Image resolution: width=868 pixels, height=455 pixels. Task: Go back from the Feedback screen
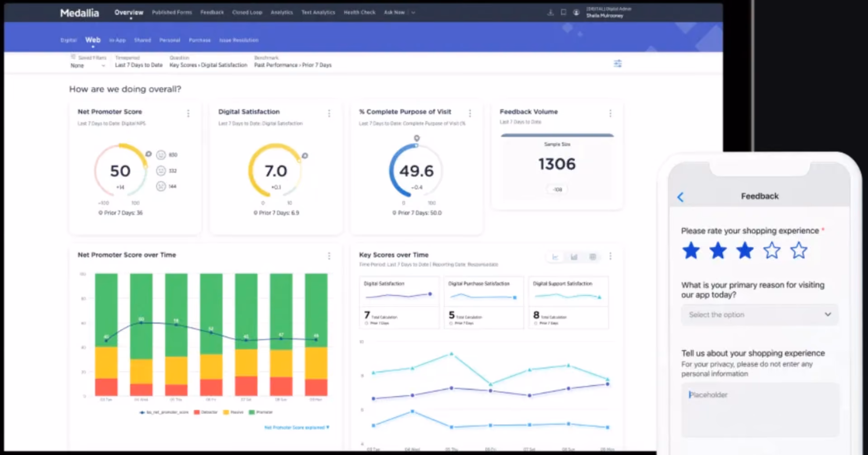pos(680,197)
